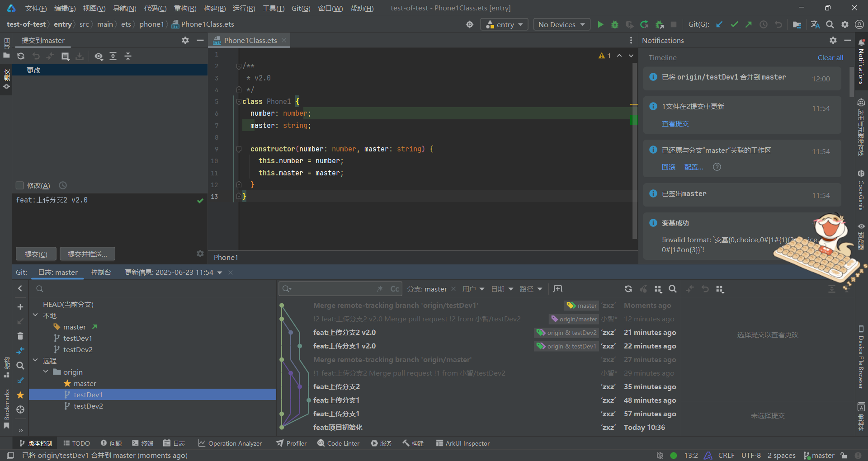Viewport: 868px width, 461px height.
Task: Click the select run target crosshair icon
Action: pos(470,24)
